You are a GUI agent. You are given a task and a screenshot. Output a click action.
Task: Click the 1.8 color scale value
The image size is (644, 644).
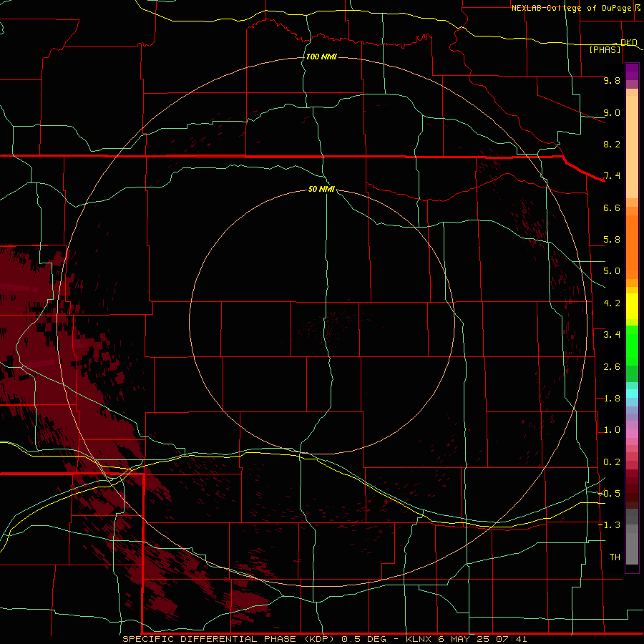click(x=612, y=399)
